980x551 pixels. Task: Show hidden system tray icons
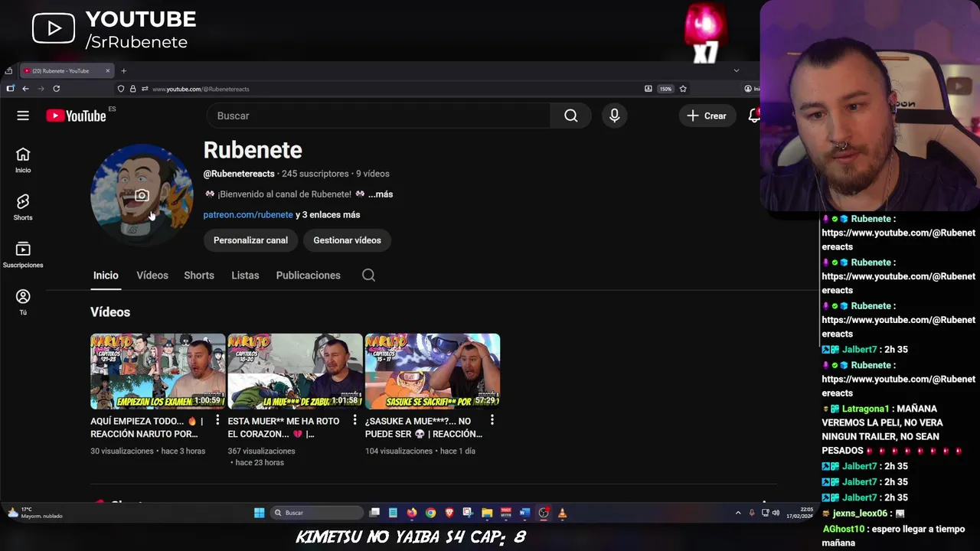tap(738, 513)
